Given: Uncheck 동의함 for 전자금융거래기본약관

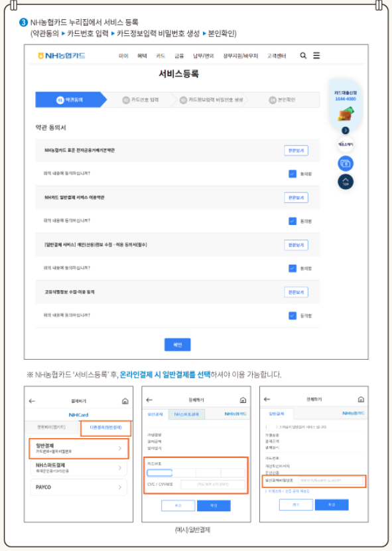Looking at the screenshot, I should tap(293, 173).
